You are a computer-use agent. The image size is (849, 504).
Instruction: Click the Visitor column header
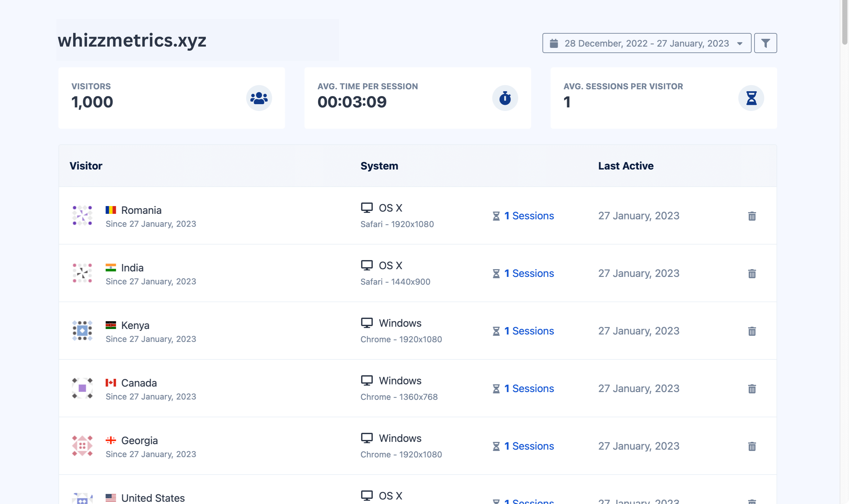(86, 166)
